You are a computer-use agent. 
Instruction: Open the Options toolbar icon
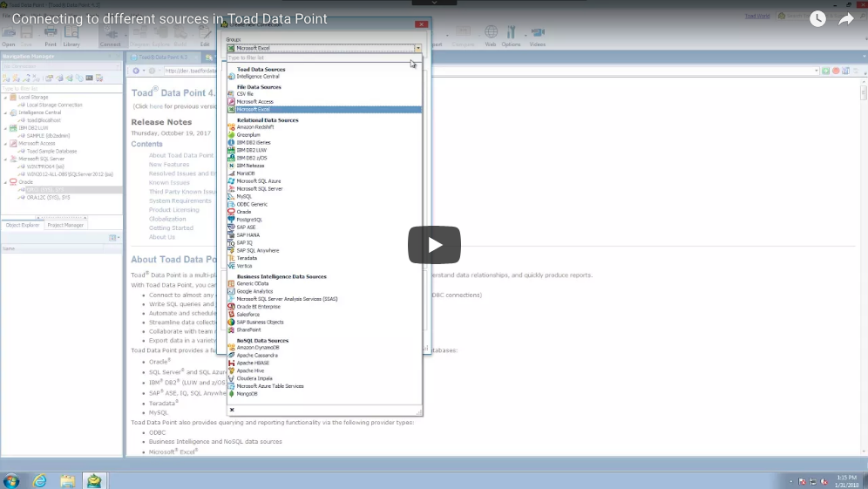[x=511, y=37]
